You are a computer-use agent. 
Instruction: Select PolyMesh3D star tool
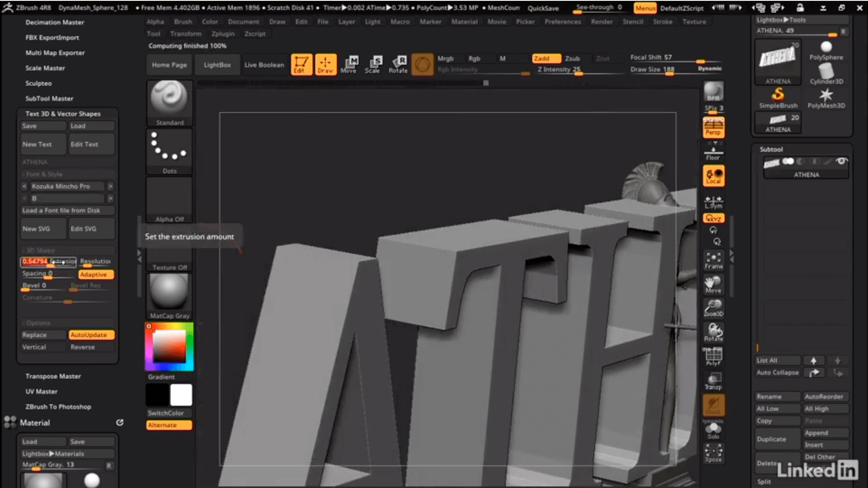[x=826, y=99]
